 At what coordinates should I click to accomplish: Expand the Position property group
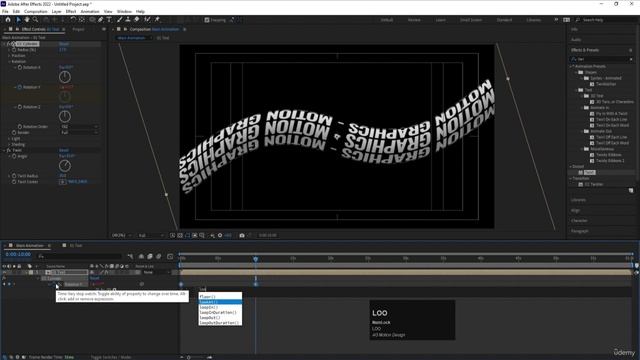click(9, 56)
